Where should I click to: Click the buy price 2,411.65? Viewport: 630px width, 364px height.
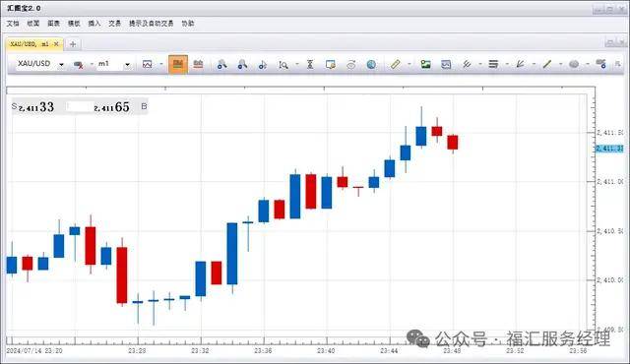(111, 107)
